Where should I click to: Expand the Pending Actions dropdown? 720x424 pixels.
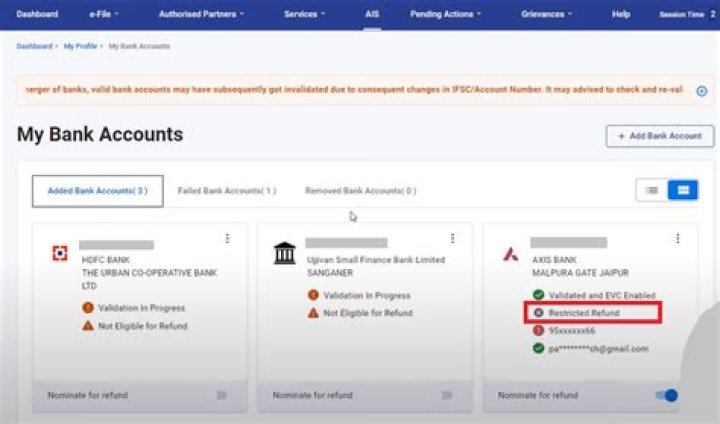tap(445, 14)
